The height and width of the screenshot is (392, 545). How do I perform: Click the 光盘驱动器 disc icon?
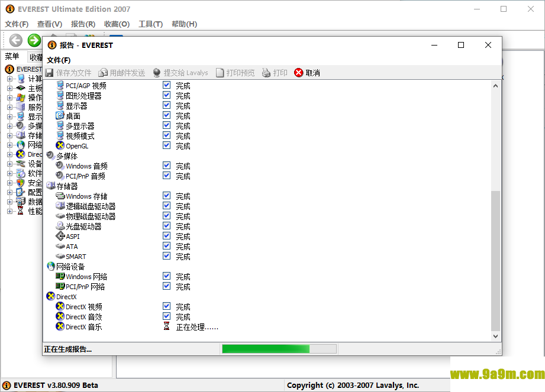pos(60,226)
